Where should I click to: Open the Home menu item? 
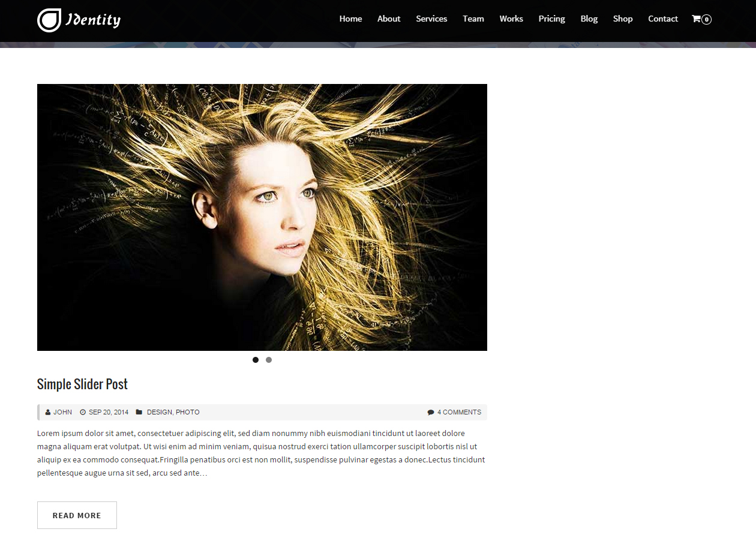[x=350, y=19]
